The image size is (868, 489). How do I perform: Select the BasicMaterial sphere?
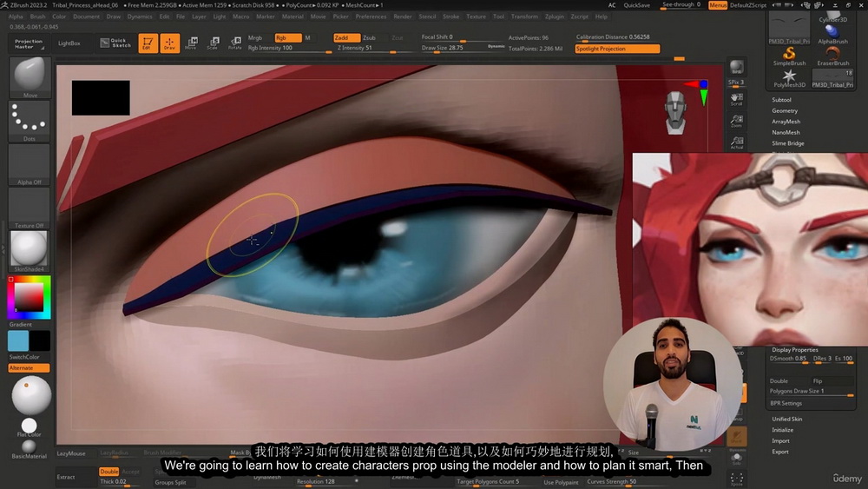click(x=30, y=449)
